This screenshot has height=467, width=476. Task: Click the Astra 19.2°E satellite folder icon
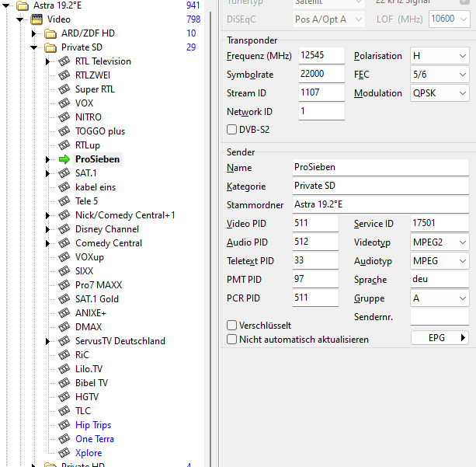coord(22,5)
